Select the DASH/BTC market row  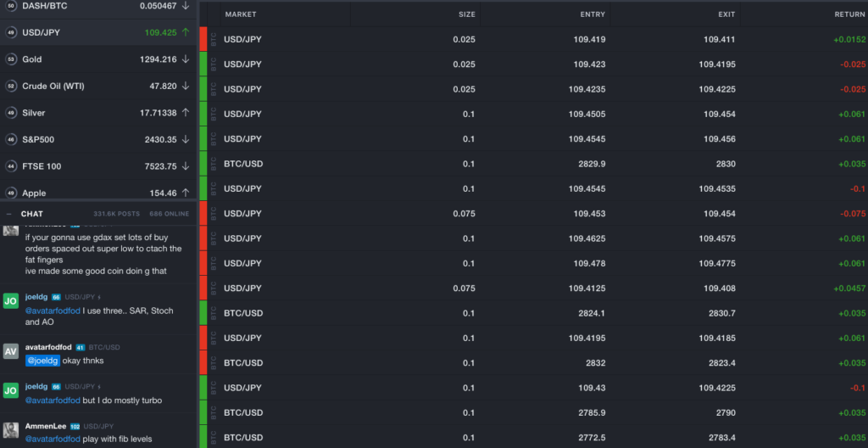click(x=98, y=8)
